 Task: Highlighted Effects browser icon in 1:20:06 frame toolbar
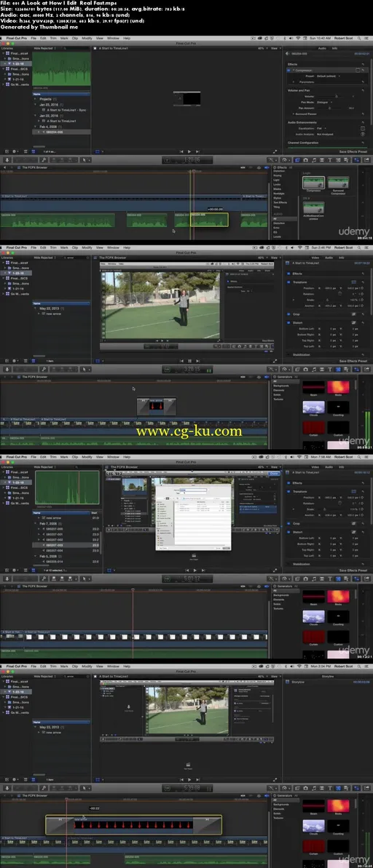click(297, 160)
